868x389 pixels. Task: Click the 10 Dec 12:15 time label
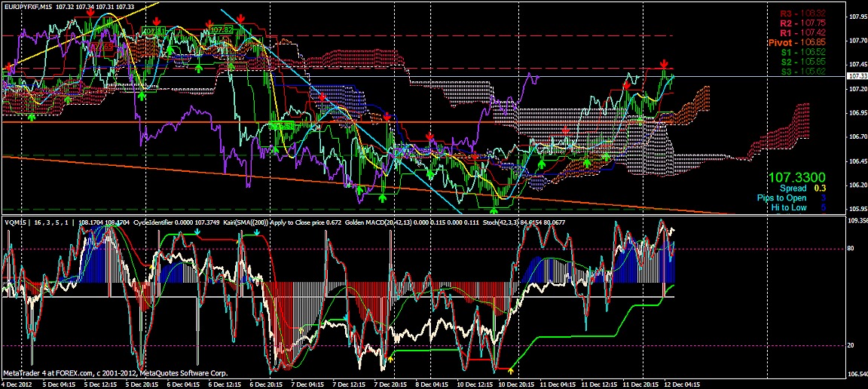click(475, 384)
